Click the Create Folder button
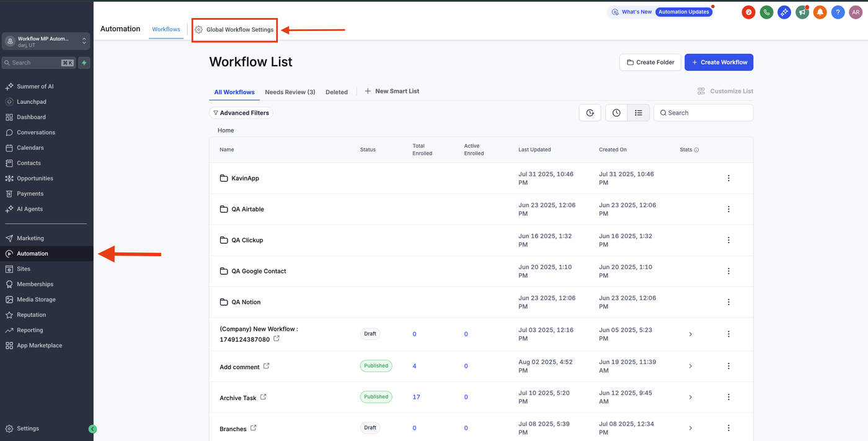 [650, 62]
